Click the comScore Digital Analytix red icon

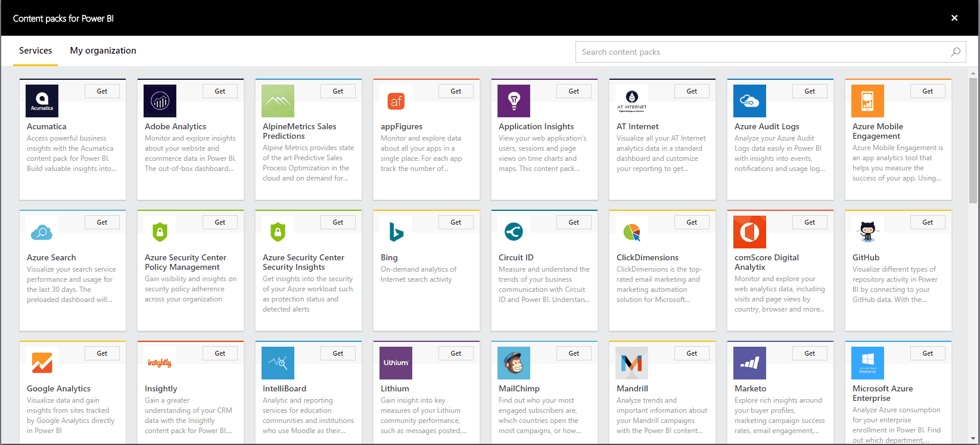tap(749, 232)
